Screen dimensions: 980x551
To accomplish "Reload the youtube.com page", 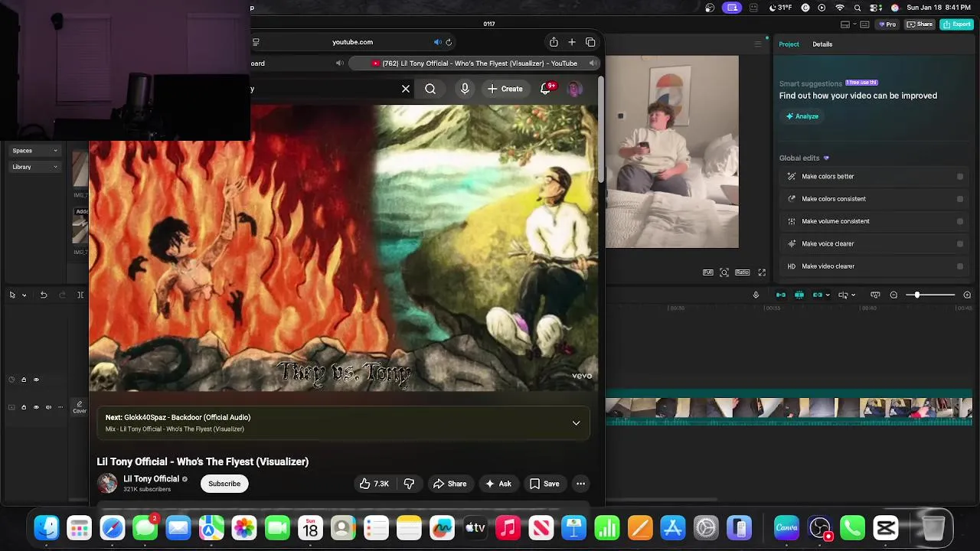I will [449, 42].
